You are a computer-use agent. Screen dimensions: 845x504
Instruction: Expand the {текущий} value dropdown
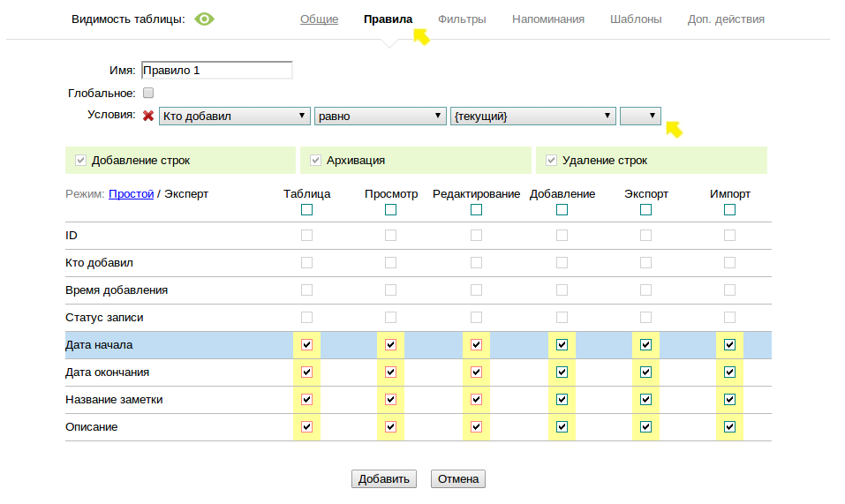[532, 116]
